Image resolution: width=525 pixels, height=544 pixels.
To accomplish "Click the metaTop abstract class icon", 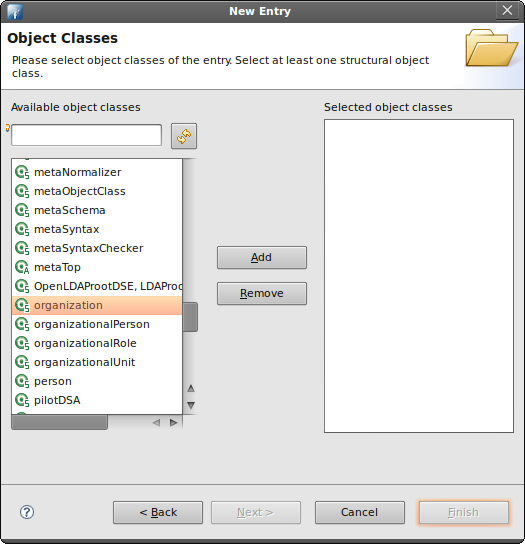I will coord(22,267).
